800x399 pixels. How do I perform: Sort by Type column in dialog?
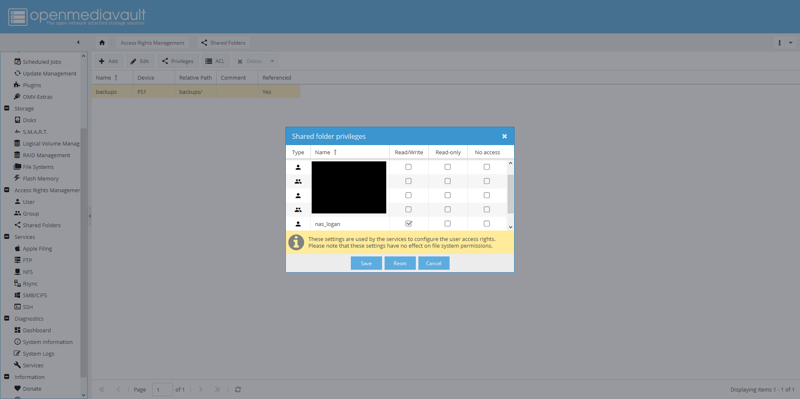[x=298, y=153]
